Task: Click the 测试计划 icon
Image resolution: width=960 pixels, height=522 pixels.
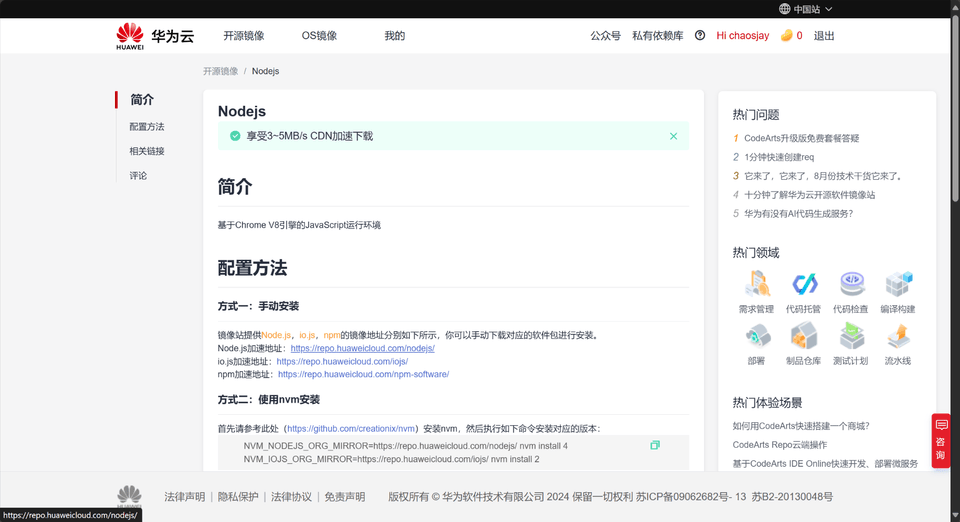Action: coord(851,335)
